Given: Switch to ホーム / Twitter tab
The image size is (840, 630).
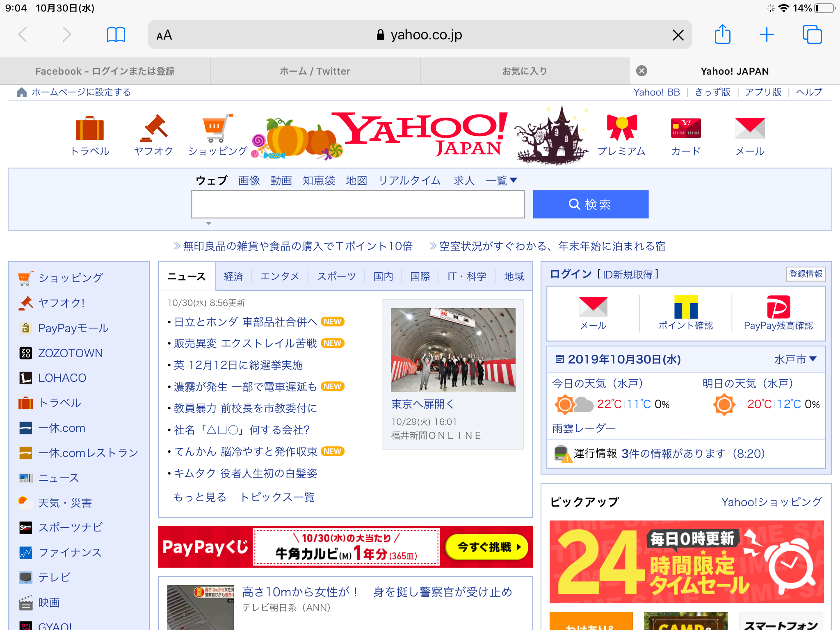Looking at the screenshot, I should coord(315,71).
